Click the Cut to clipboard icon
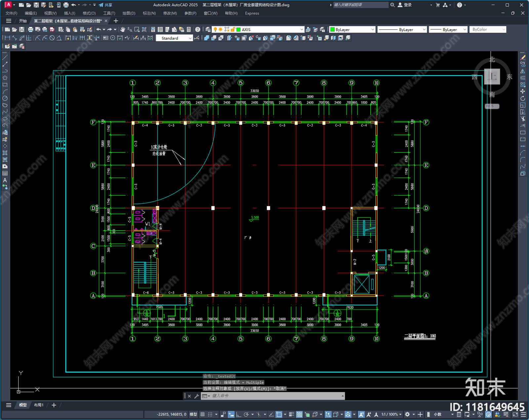The height and width of the screenshot is (420, 529). 61,29
